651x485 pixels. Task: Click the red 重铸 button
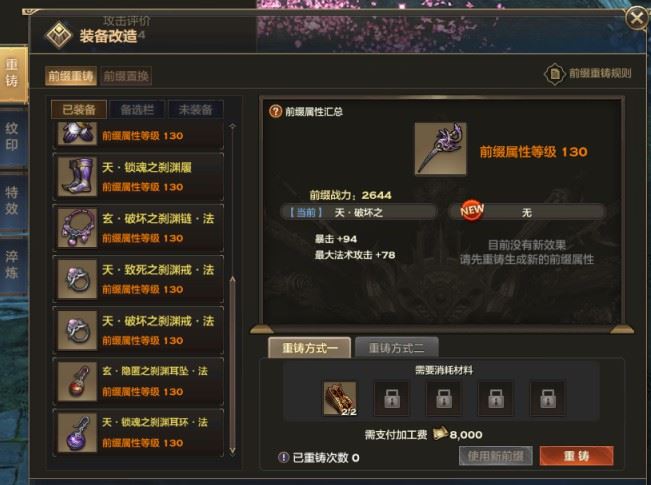pyautogui.click(x=576, y=456)
